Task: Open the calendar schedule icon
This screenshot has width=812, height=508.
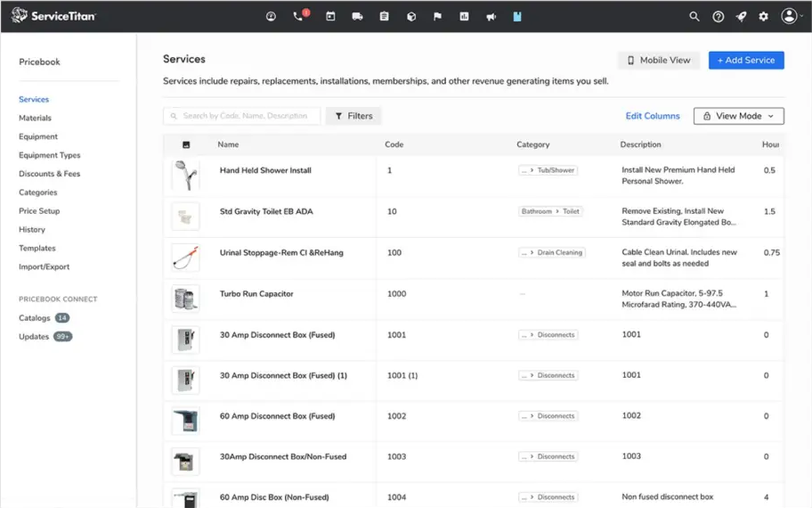Action: tap(330, 17)
